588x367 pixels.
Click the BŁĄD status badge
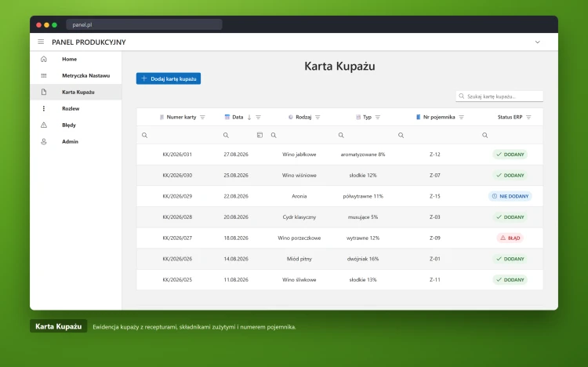tap(510, 238)
